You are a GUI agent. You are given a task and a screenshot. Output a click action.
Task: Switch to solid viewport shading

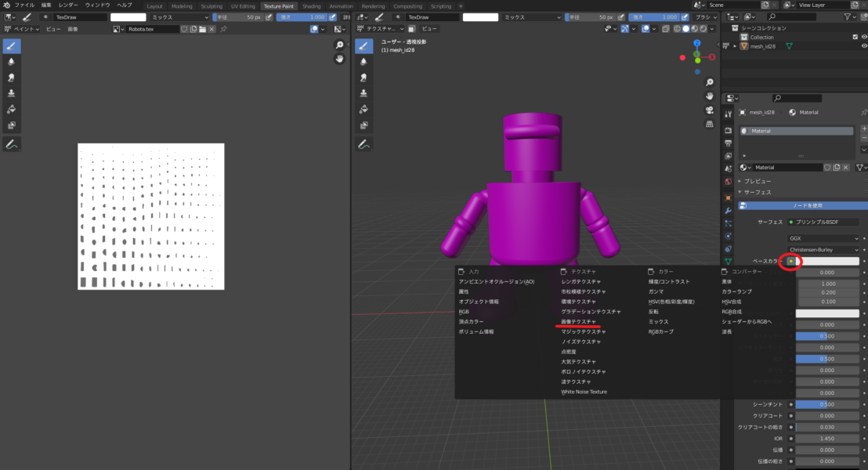click(x=686, y=29)
